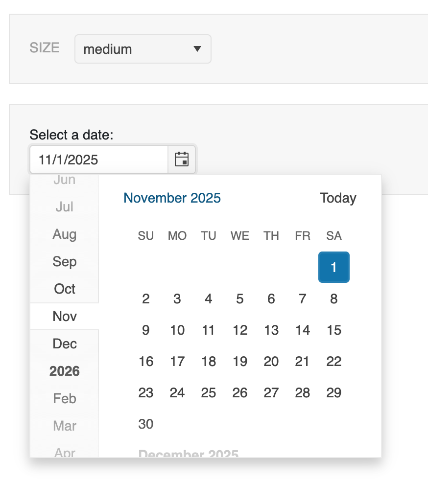This screenshot has width=428, height=504.
Task: Click the November 2025 calendar title
Action: tap(172, 198)
